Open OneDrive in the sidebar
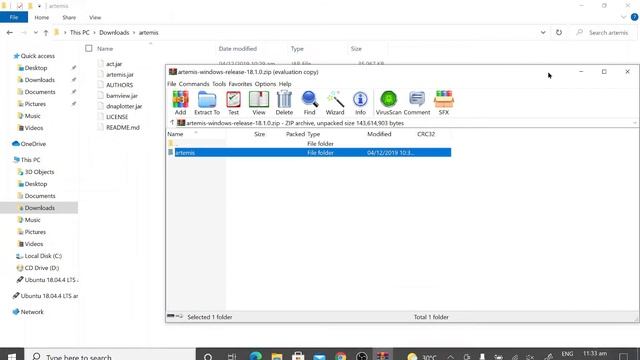This screenshot has height=360, width=640. coord(33,144)
